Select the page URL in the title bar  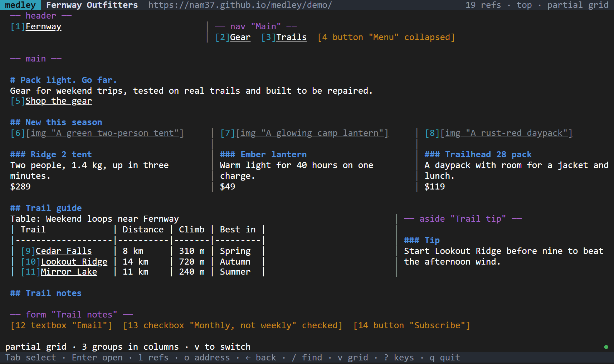240,5
